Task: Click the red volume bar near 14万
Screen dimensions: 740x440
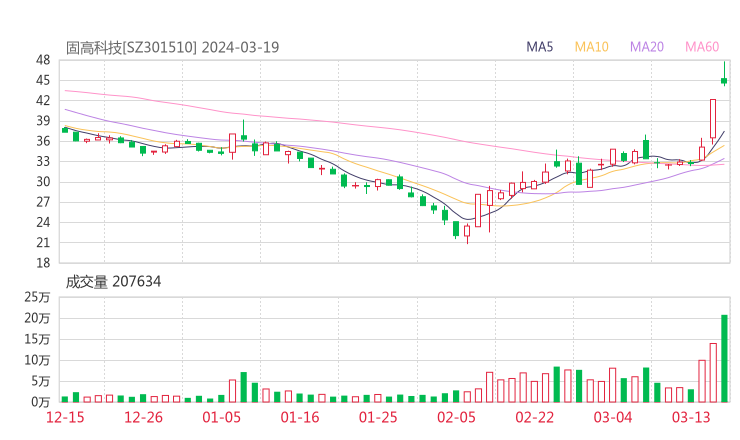Action: pos(713,373)
